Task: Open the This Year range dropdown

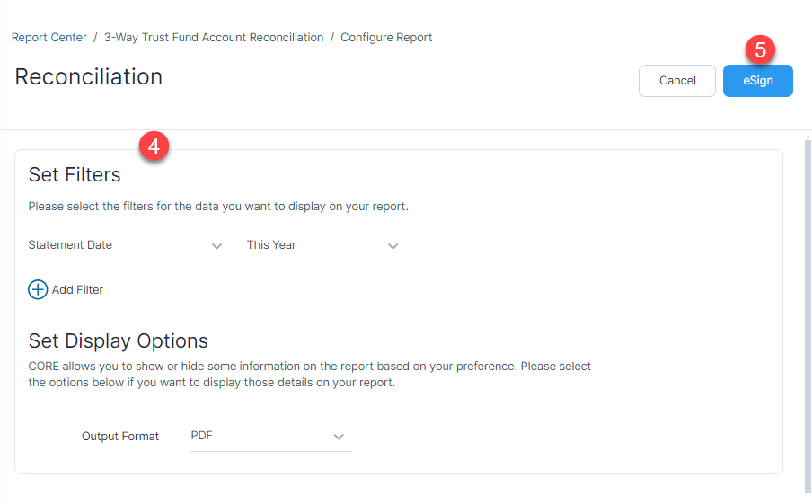Action: (x=327, y=245)
